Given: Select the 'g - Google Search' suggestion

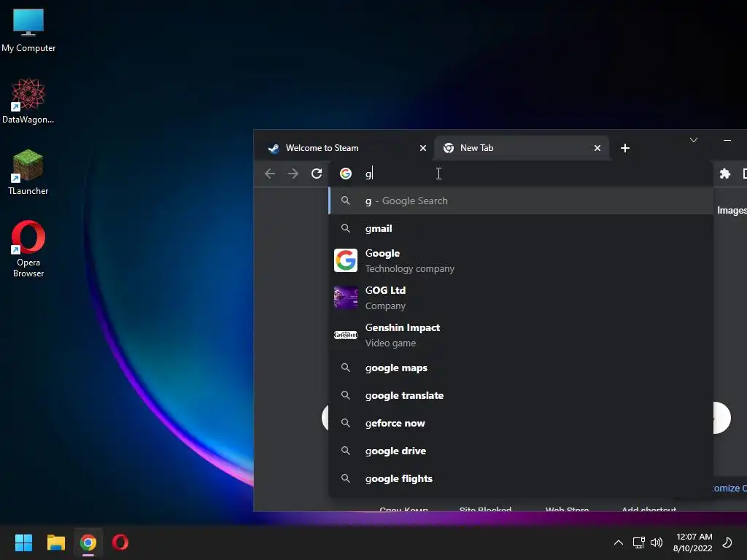Looking at the screenshot, I should [x=521, y=201].
